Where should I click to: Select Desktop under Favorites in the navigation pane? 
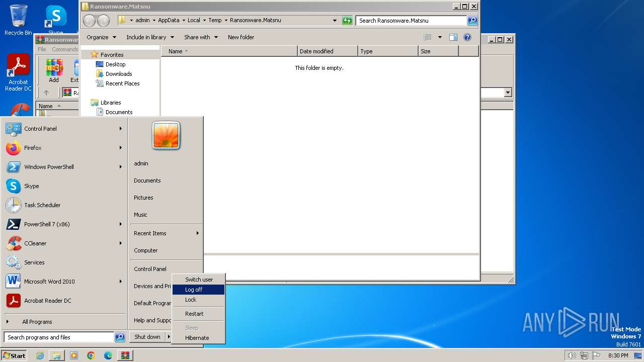(x=115, y=64)
